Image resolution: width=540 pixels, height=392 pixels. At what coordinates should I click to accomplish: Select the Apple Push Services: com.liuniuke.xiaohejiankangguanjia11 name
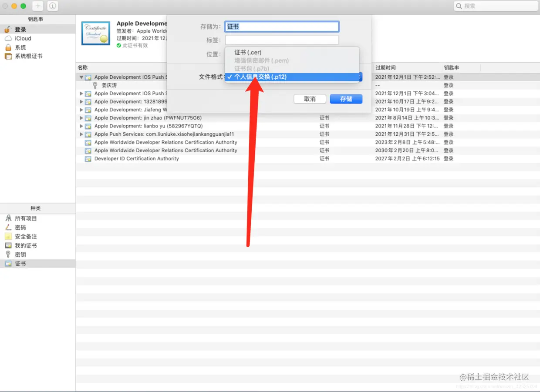tap(164, 134)
